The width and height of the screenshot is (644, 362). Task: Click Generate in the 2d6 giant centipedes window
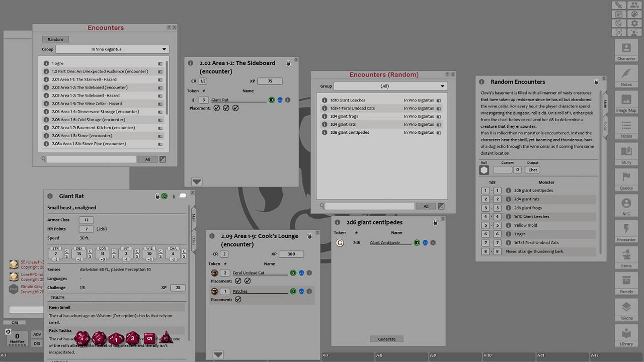click(x=386, y=339)
